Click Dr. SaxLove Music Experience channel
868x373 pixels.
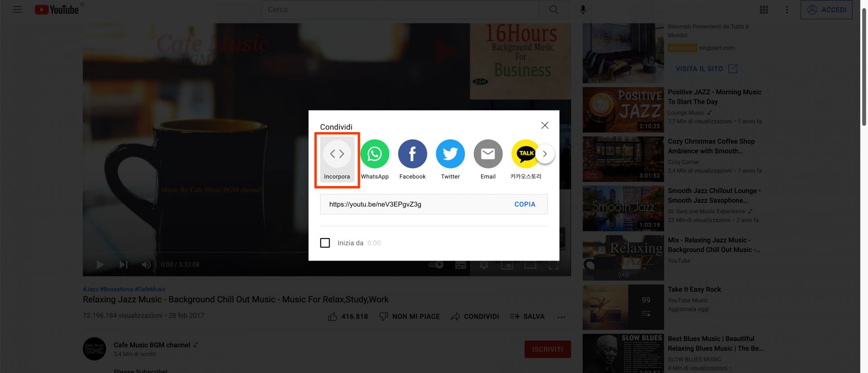click(x=706, y=211)
